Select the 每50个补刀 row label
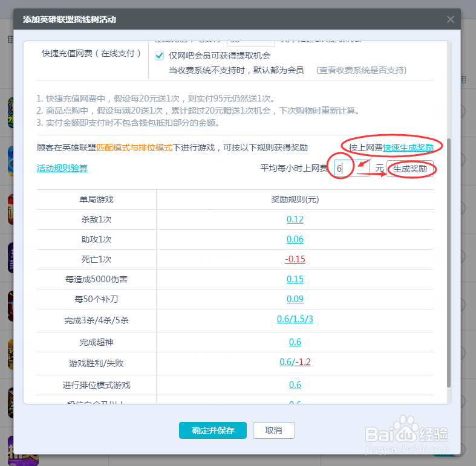Screen dimensions: 476x466 tap(96, 299)
